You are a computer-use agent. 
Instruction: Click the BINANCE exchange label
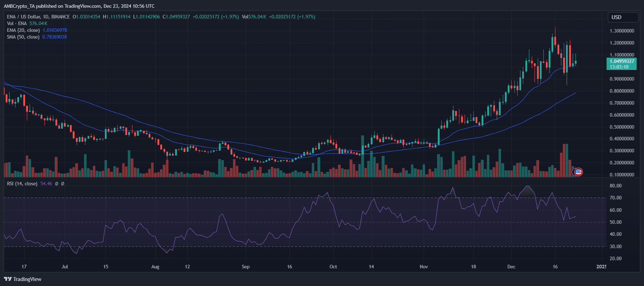tap(60, 17)
